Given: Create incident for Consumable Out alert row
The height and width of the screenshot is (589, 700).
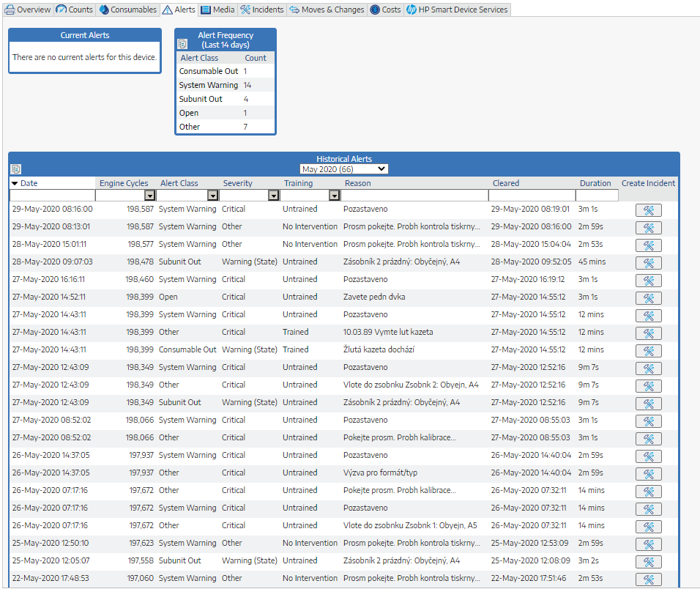Looking at the screenshot, I should 648,351.
